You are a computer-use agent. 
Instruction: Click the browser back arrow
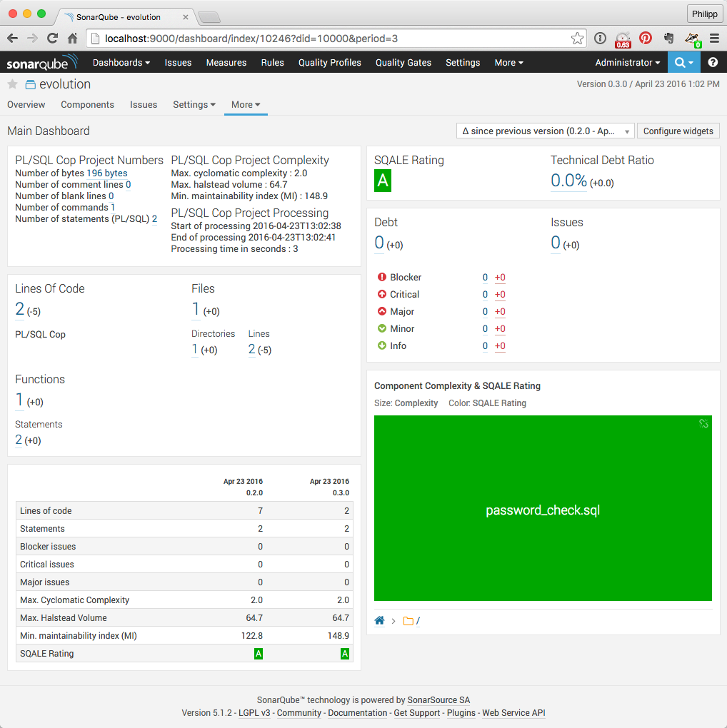[x=13, y=39]
